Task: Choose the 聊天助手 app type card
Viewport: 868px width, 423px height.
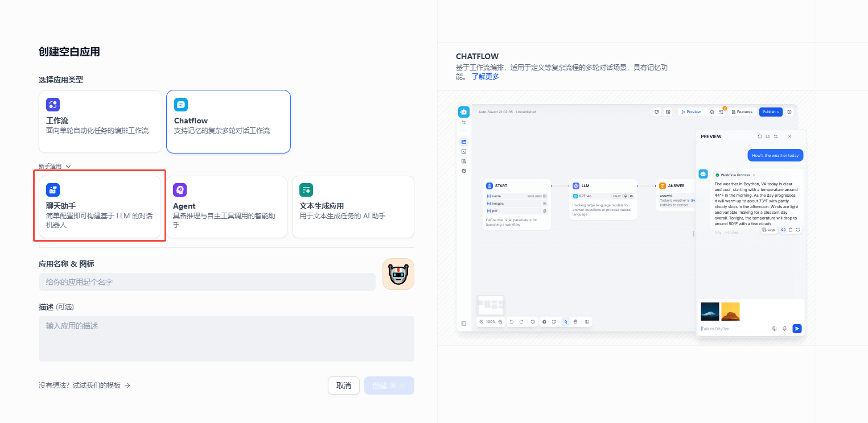Action: [x=100, y=207]
